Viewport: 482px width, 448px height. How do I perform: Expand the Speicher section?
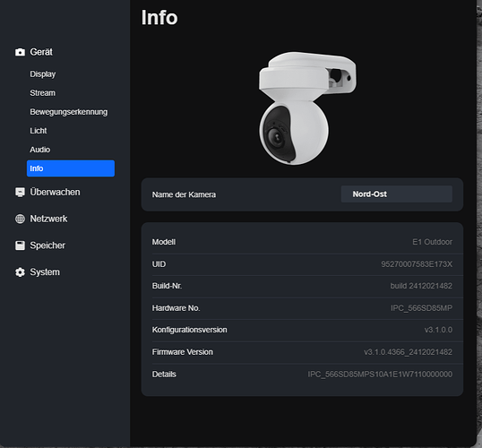(x=47, y=246)
